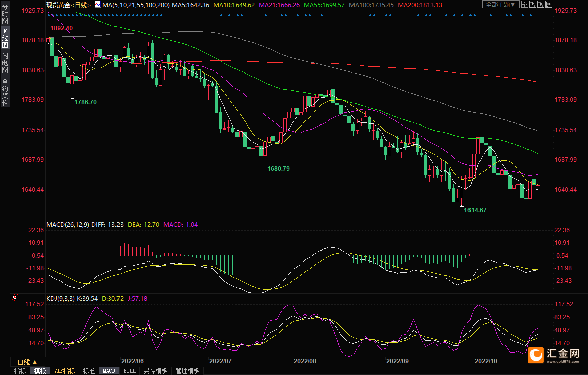This screenshot has width=588, height=375.
Task: Open 合约资料 sidebar tab
Action: pyautogui.click(x=5, y=93)
